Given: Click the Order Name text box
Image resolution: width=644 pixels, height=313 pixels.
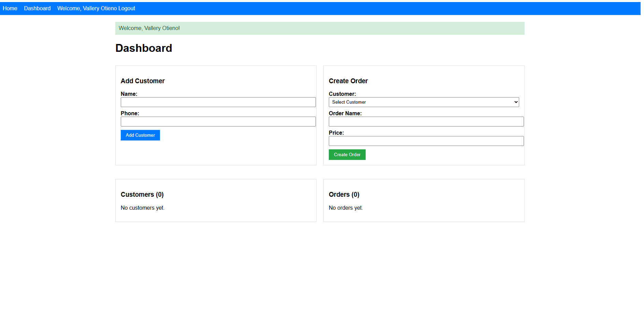Looking at the screenshot, I should tap(426, 121).
